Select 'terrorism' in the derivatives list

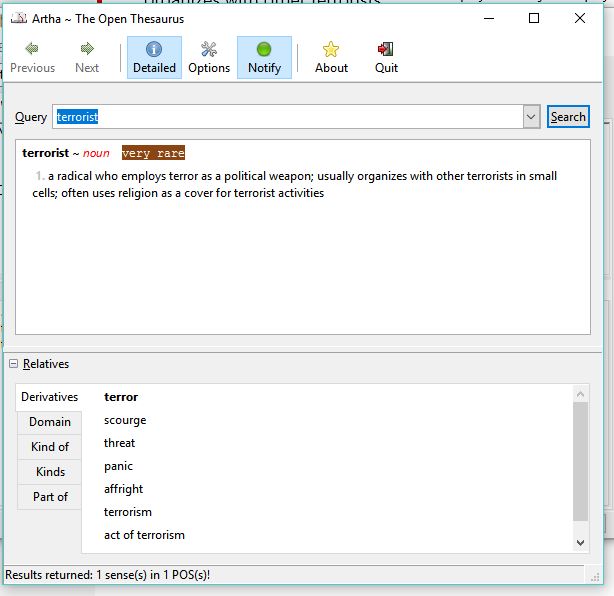coord(128,512)
